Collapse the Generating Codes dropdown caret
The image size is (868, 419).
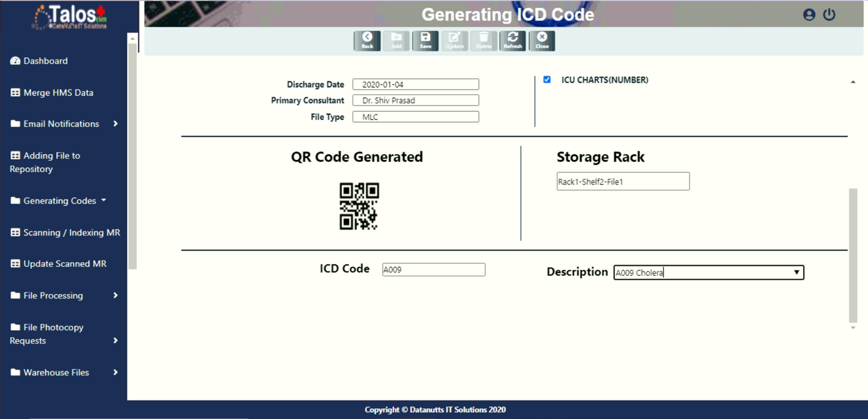tap(104, 200)
